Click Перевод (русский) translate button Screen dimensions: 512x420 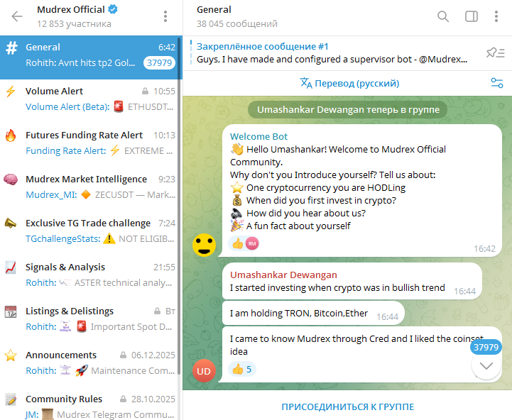pos(349,83)
